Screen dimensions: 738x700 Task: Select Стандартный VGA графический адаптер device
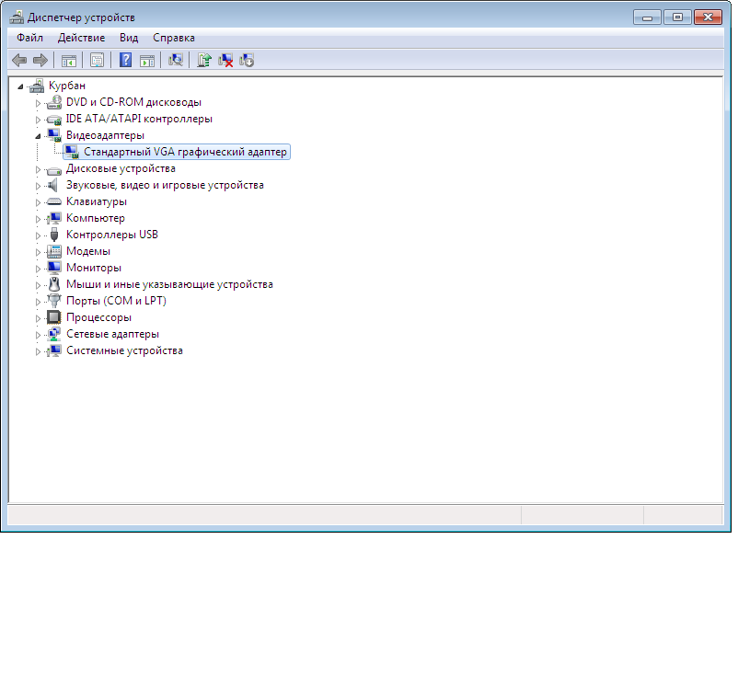(185, 152)
